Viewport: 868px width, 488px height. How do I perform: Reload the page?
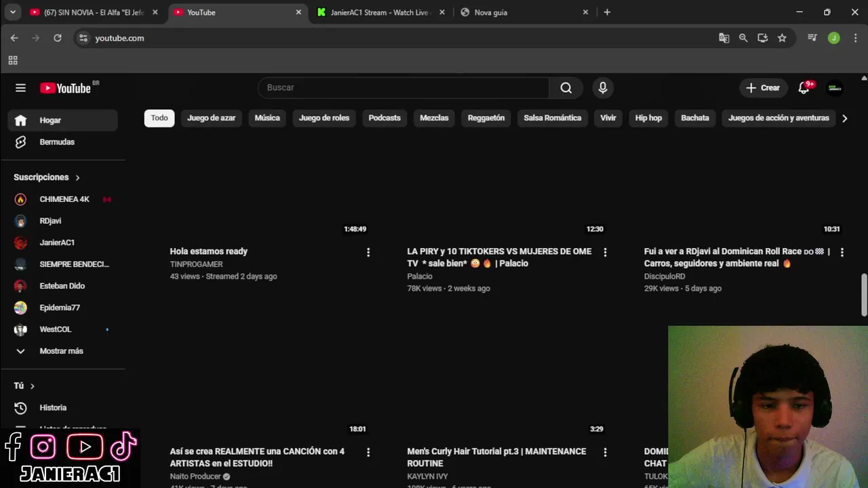point(58,38)
